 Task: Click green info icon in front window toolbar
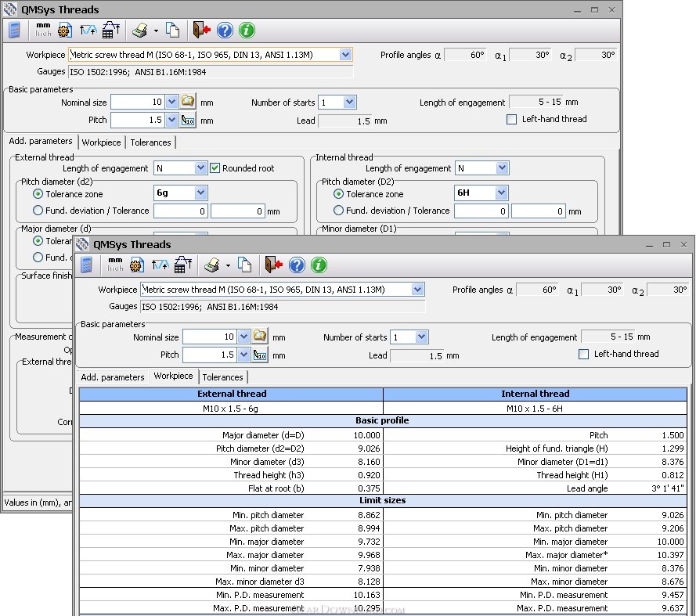point(319,265)
